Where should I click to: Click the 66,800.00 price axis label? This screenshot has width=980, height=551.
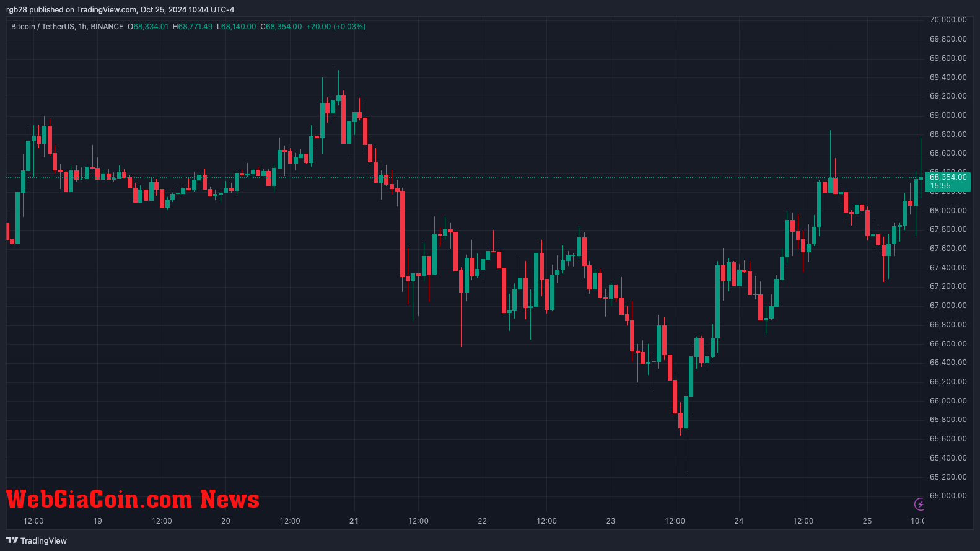click(948, 325)
